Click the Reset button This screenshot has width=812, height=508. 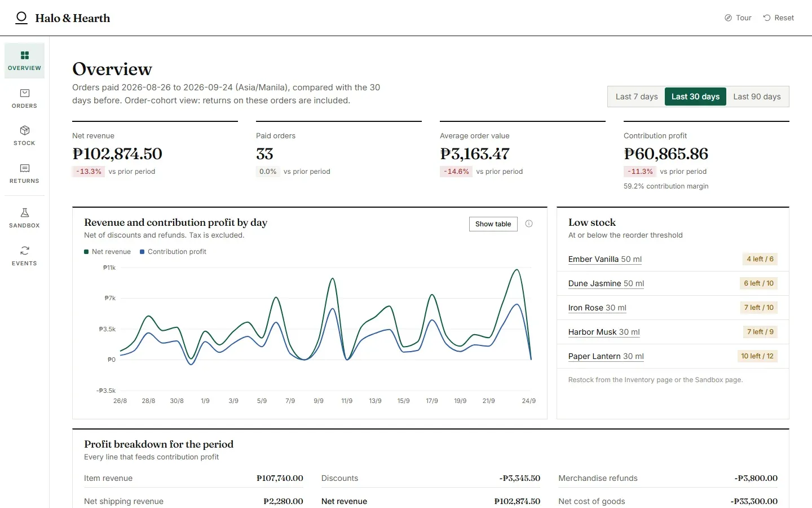(x=779, y=18)
